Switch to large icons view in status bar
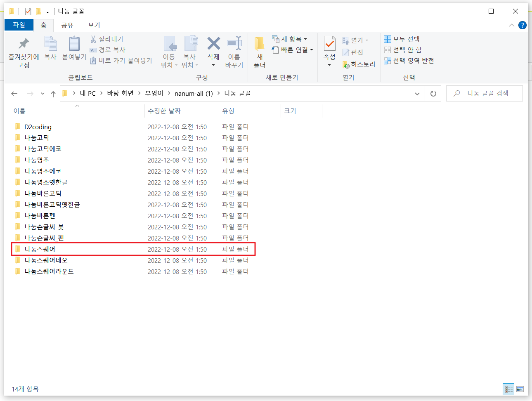 (x=520, y=389)
